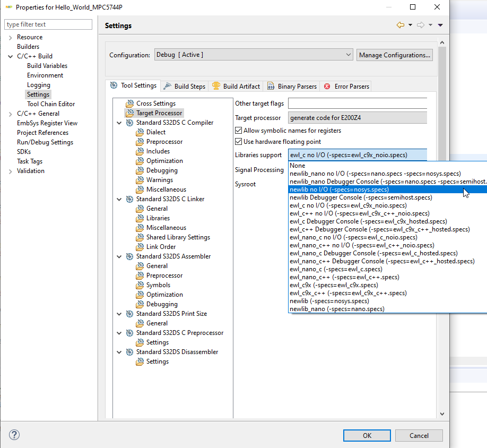Switch to the Error Parsers tab
The width and height of the screenshot is (487, 448).
pyautogui.click(x=346, y=87)
